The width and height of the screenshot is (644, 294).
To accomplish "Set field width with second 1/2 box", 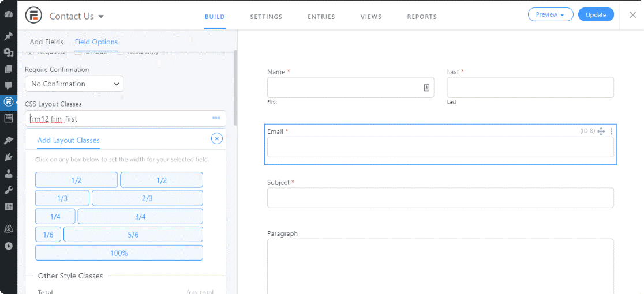I will pos(162,180).
